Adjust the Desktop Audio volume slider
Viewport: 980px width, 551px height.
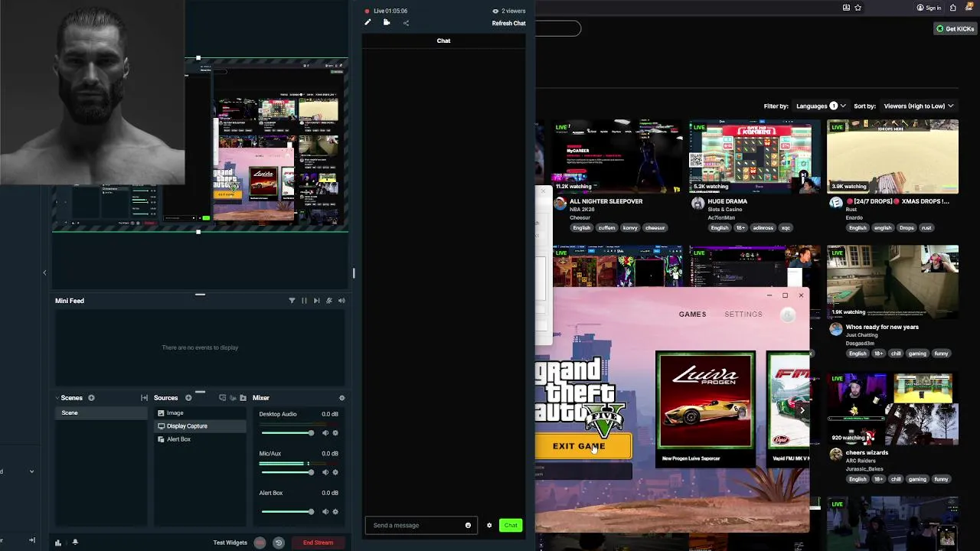tap(287, 433)
